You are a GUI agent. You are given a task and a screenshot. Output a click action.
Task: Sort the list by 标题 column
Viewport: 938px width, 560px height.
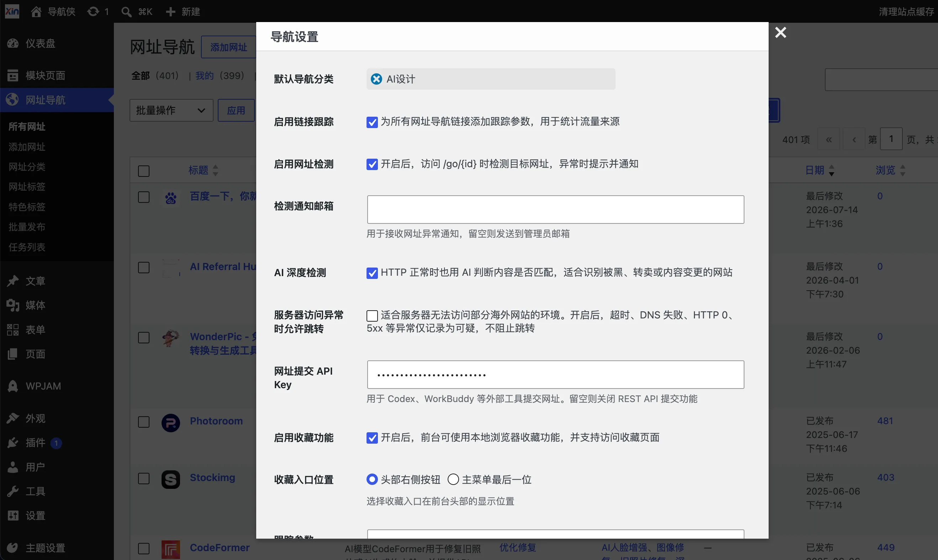203,170
